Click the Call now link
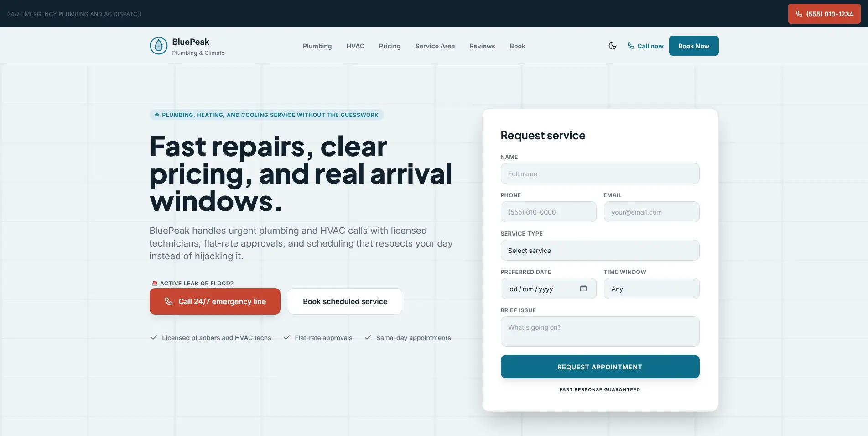Viewport: 868px width, 436px height. tap(645, 46)
